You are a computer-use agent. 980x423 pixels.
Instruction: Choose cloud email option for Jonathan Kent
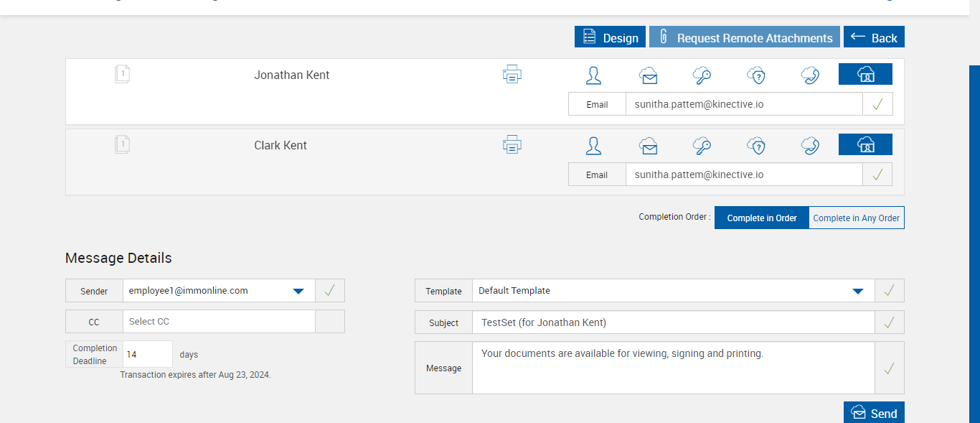pos(649,75)
